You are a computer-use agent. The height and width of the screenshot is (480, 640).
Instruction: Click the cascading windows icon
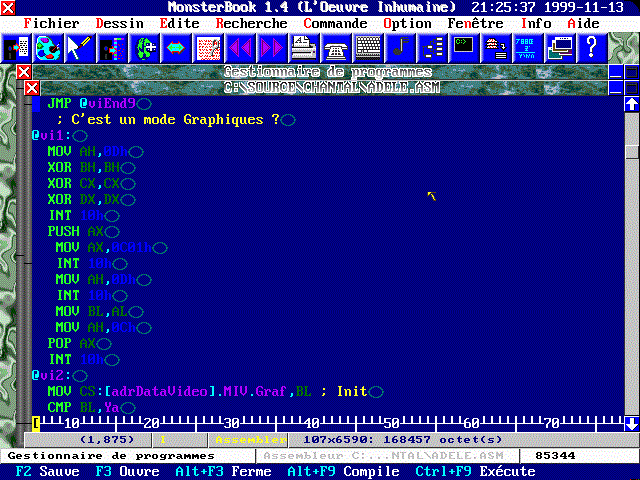(560, 48)
